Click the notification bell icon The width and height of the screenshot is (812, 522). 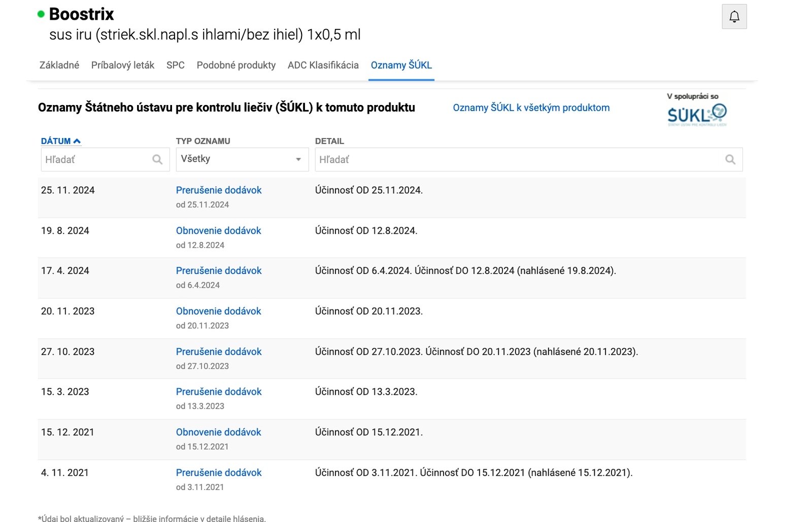(734, 17)
